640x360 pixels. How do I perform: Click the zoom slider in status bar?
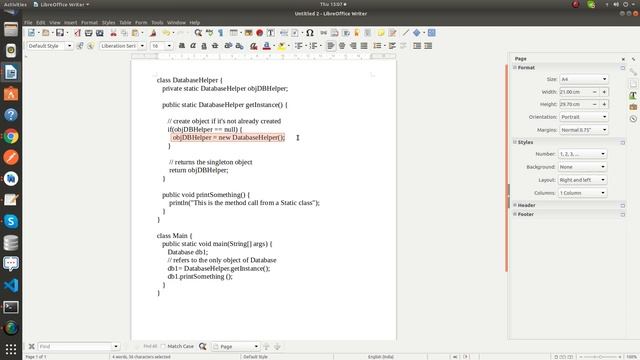click(600, 357)
